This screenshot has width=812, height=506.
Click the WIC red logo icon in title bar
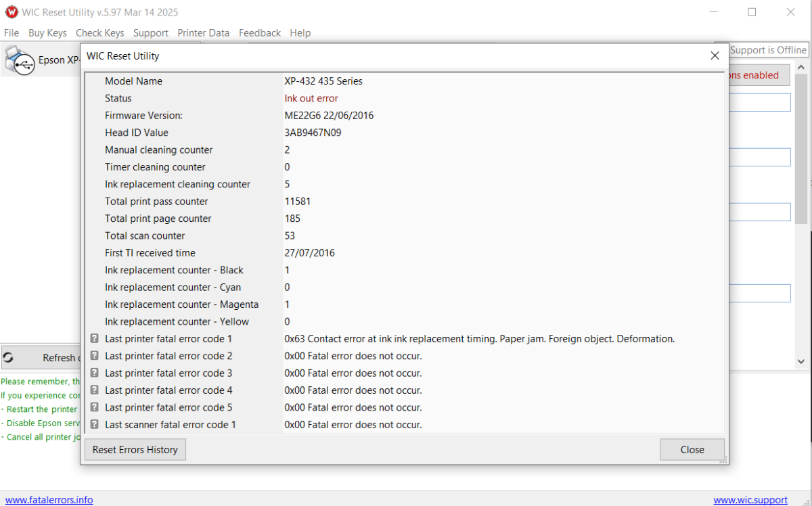click(x=12, y=12)
